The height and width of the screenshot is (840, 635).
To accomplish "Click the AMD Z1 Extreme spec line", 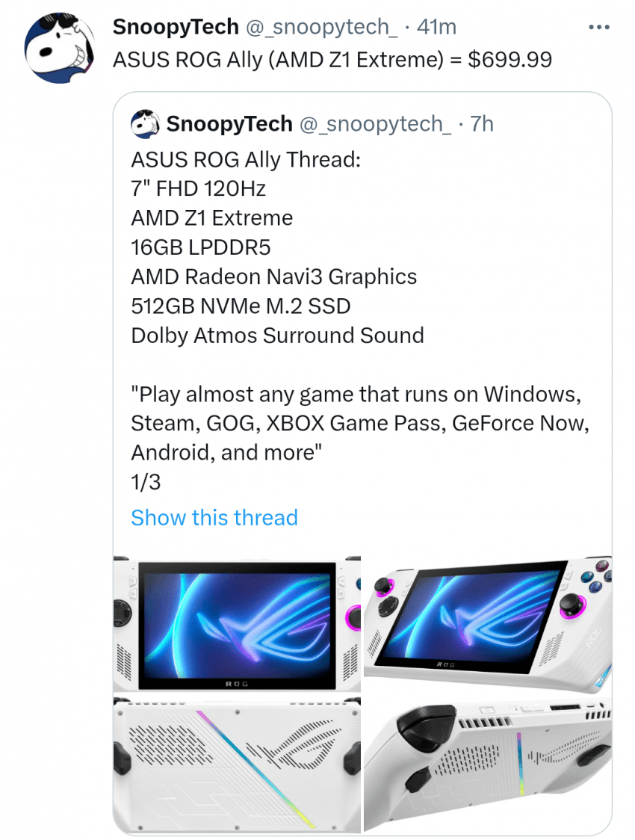I will [x=211, y=217].
